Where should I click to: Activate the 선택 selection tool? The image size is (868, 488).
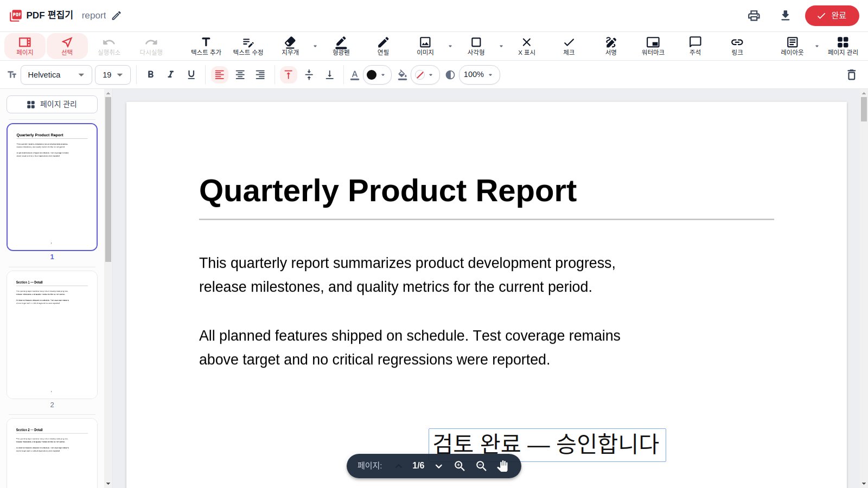pos(67,46)
